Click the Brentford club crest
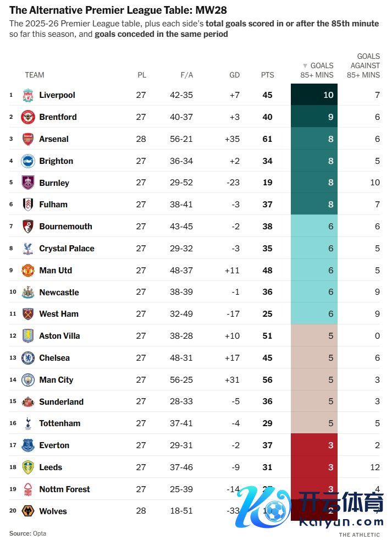Image resolution: width=392 pixels, height=540 pixels. (x=27, y=117)
